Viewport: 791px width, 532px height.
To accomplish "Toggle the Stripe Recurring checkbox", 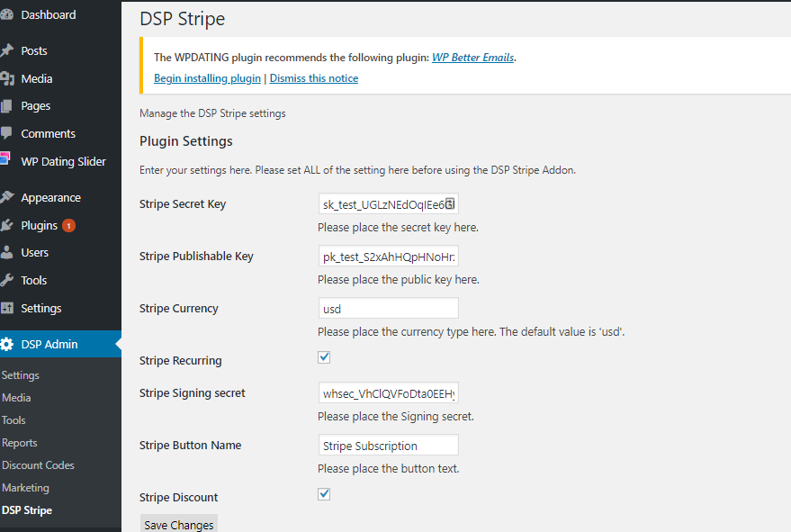I will (x=324, y=357).
